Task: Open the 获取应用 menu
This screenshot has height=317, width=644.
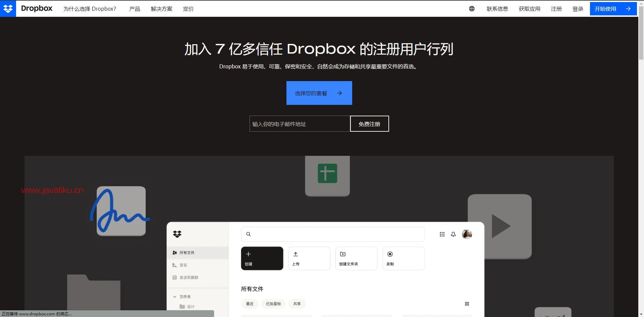Action: click(530, 9)
